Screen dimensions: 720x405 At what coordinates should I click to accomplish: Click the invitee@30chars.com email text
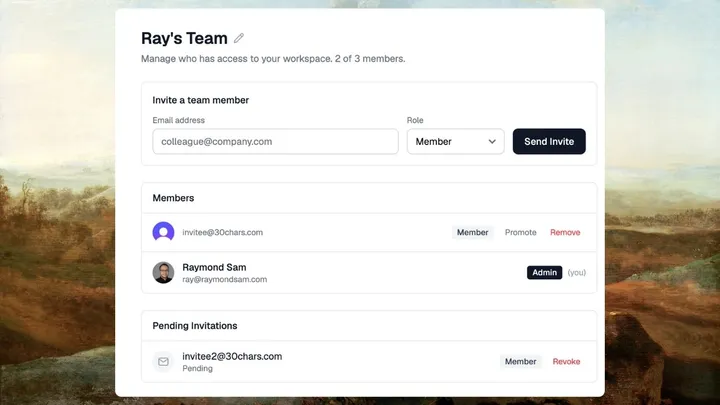223,232
